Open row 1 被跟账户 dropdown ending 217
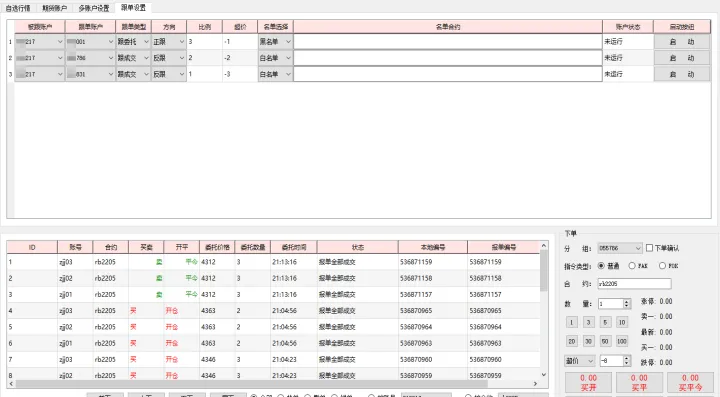This screenshot has width=720, height=397. tap(39, 42)
